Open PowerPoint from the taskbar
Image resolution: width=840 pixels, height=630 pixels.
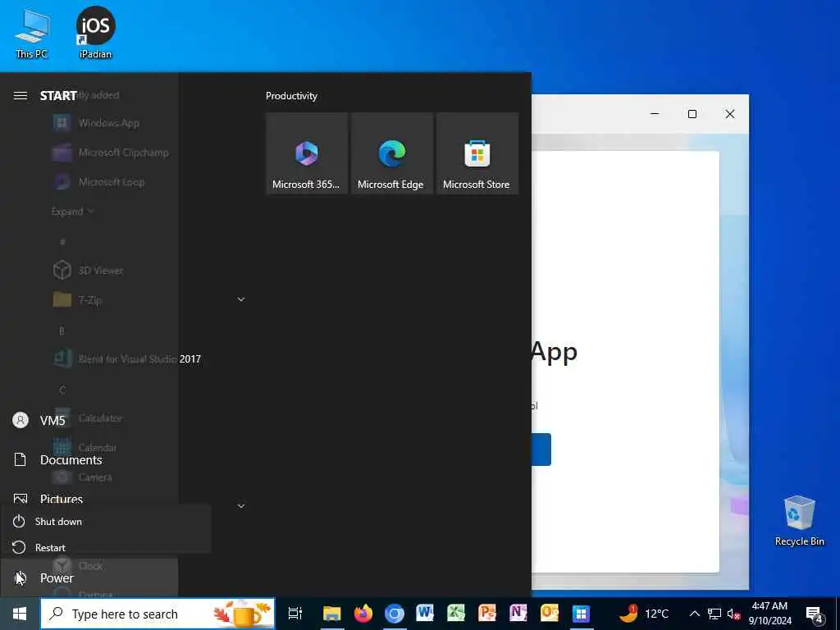pyautogui.click(x=487, y=614)
